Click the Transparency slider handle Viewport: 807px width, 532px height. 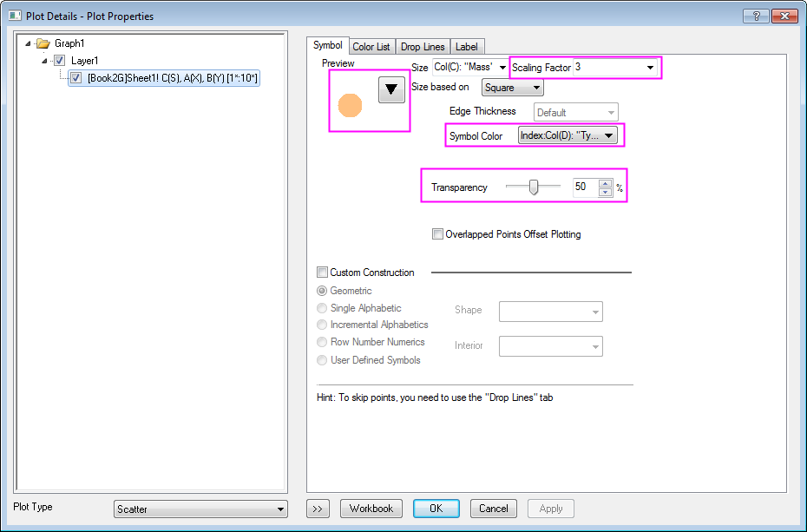(x=534, y=187)
